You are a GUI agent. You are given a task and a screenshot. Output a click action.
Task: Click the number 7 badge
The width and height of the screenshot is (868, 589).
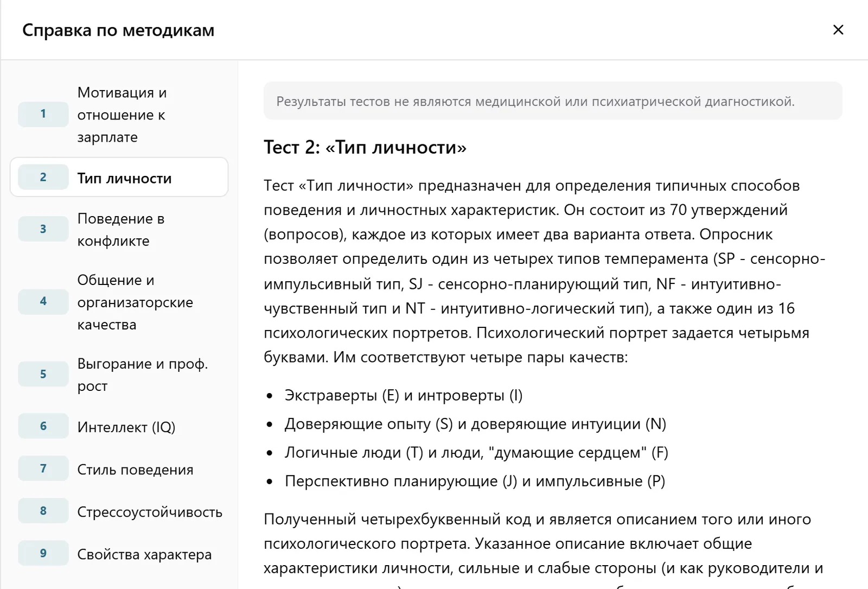click(43, 468)
